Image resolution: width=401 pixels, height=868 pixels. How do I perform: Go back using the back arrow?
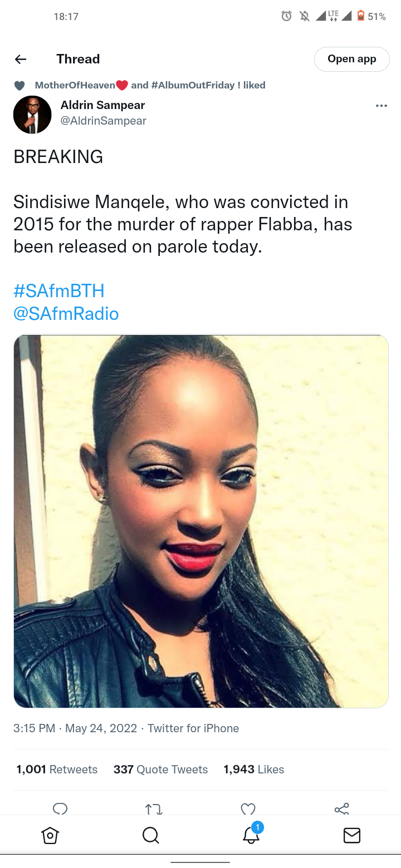pyautogui.click(x=21, y=59)
